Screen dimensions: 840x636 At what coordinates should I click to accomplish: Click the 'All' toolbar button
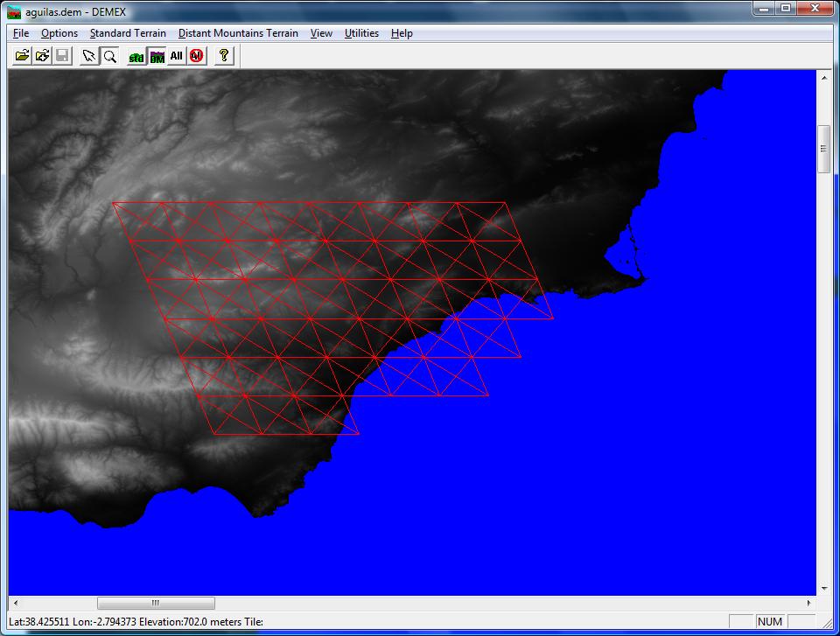[177, 56]
